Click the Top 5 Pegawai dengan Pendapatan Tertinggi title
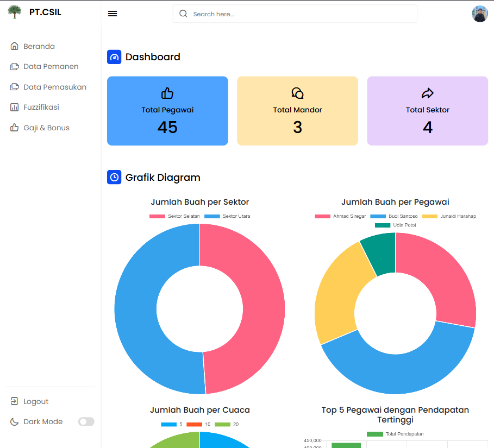 (395, 415)
